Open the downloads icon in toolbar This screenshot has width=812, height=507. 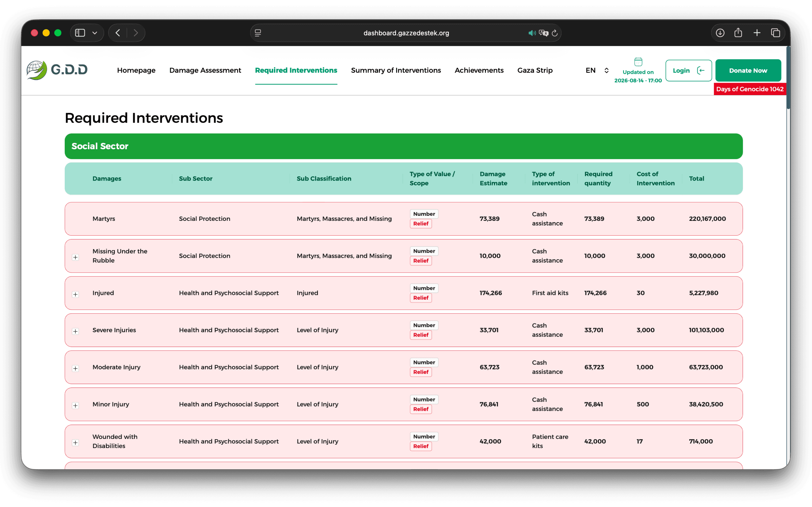[720, 33]
